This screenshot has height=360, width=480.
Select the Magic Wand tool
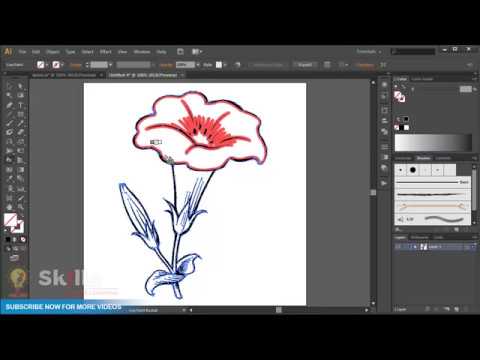[x=9, y=96]
